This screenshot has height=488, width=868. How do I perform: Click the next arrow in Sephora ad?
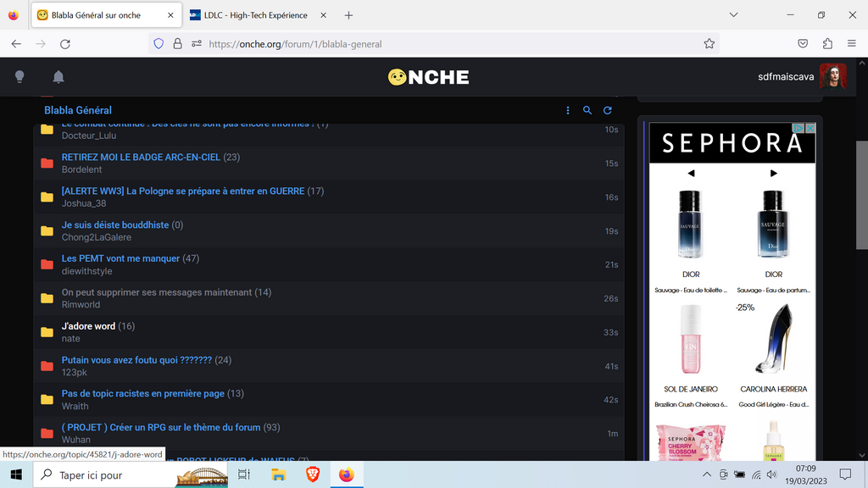pos(773,174)
